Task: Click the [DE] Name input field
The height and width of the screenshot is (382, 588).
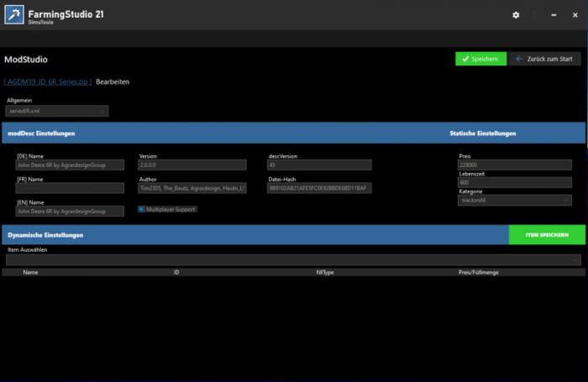Action: click(x=70, y=165)
